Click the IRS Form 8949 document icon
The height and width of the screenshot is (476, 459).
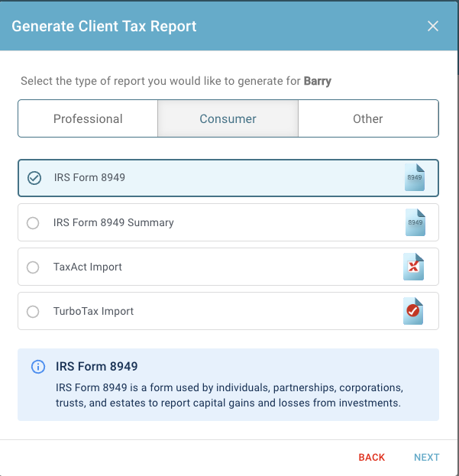point(415,177)
